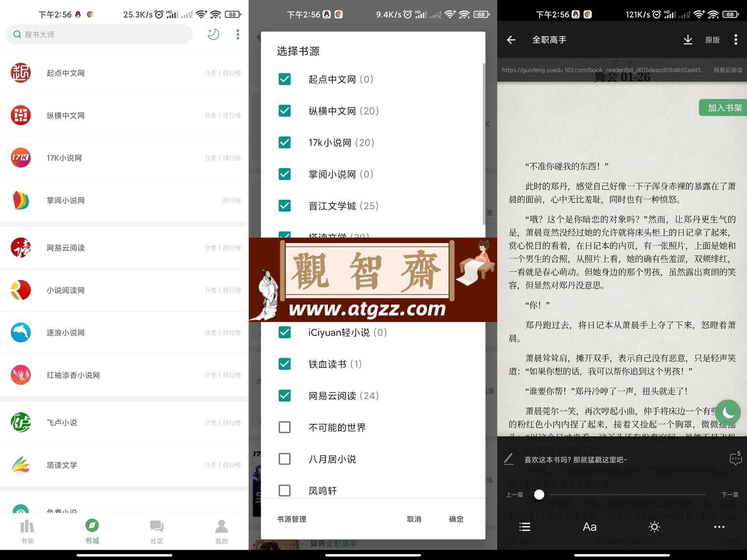The image size is (747, 560).
Task: Switch to 书架 bottom tab
Action: coord(27,532)
